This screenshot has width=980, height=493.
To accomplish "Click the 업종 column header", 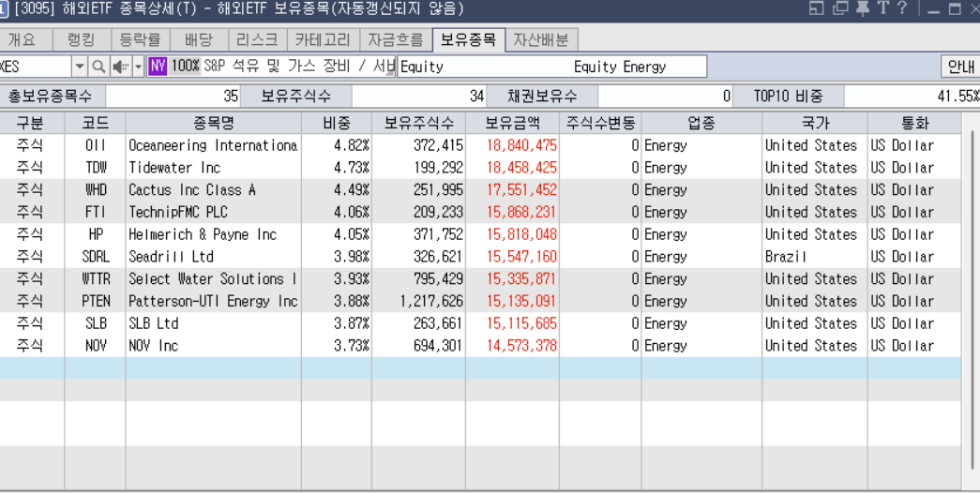I will tap(701, 123).
